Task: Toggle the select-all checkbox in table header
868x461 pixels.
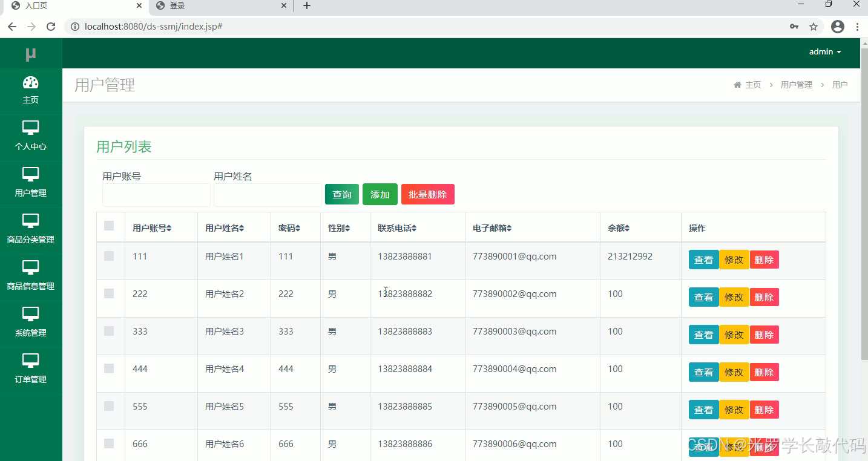Action: coord(109,226)
